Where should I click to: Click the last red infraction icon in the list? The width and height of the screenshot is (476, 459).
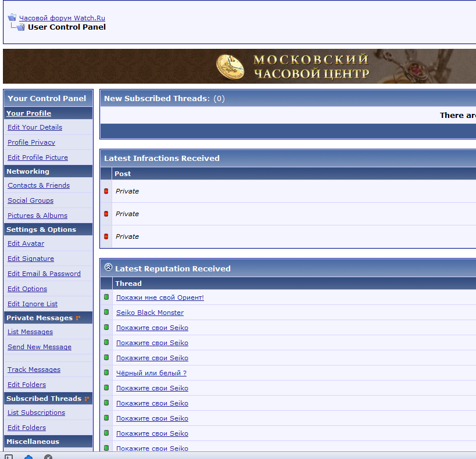(106, 236)
